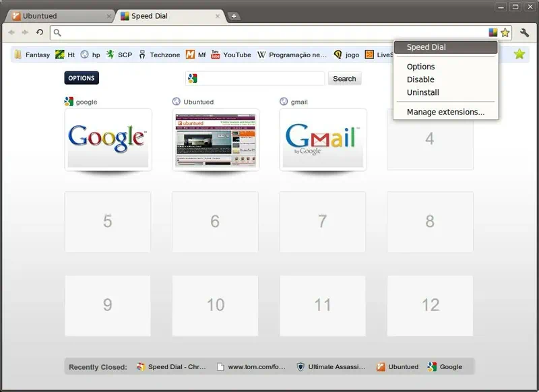Minimize the browser window
This screenshot has width=539, height=392.
[x=501, y=7]
